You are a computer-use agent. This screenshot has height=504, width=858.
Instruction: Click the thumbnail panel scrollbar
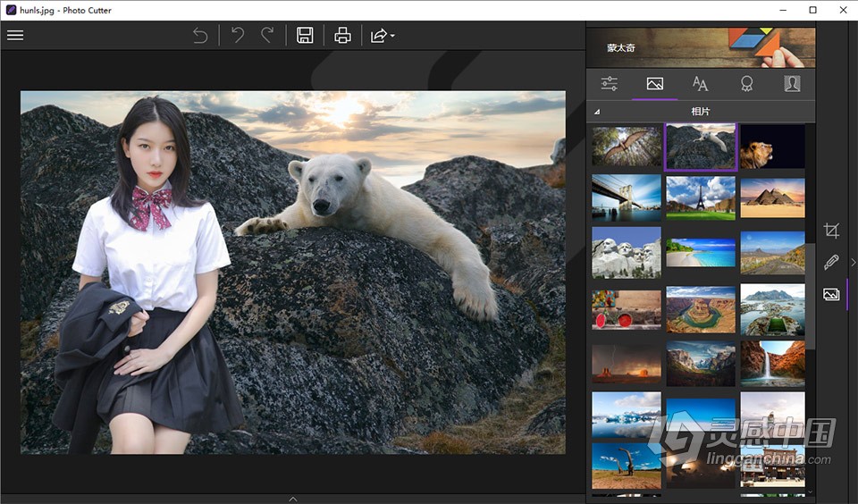tap(811, 296)
